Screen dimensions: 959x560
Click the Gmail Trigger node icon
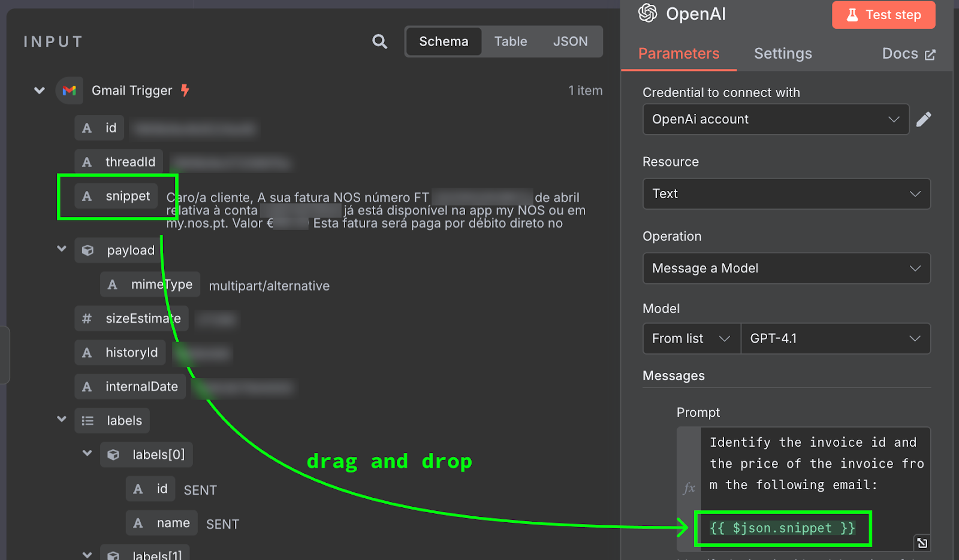pyautogui.click(x=70, y=90)
